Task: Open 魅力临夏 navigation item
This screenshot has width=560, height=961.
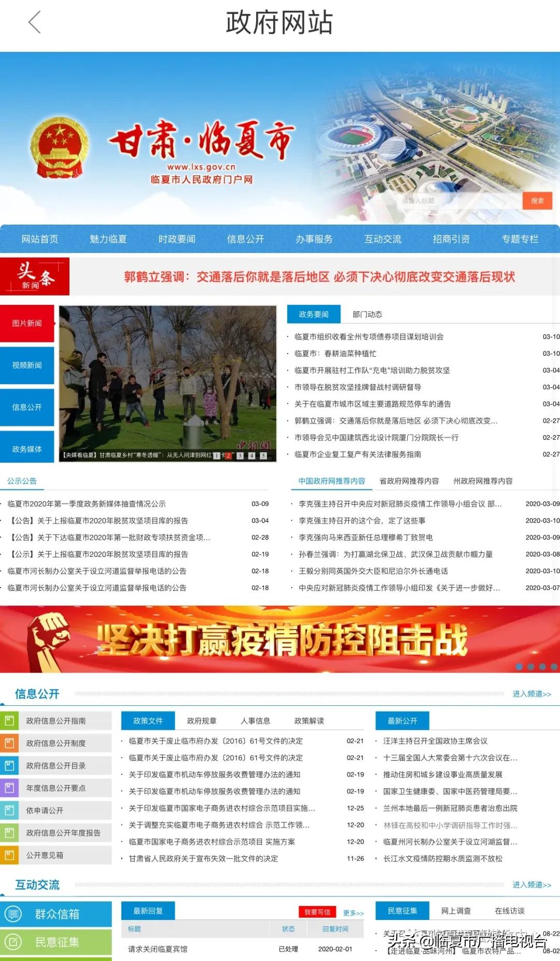Action: [108, 239]
